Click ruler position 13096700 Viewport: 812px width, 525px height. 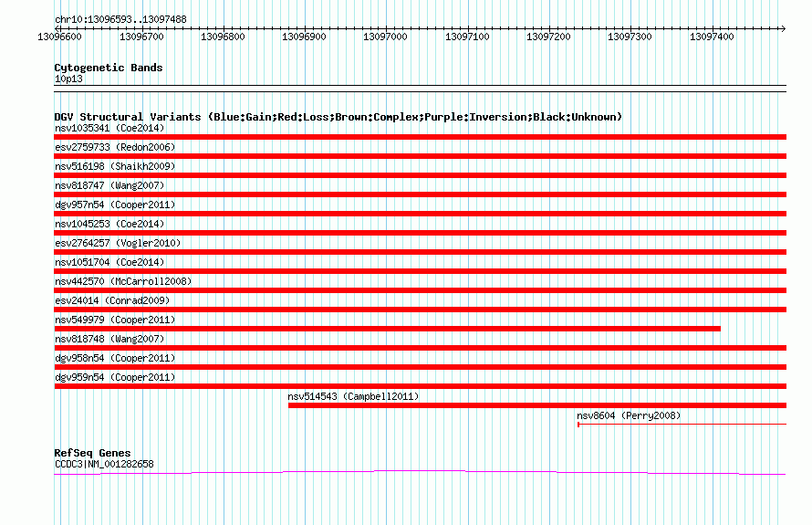(141, 37)
